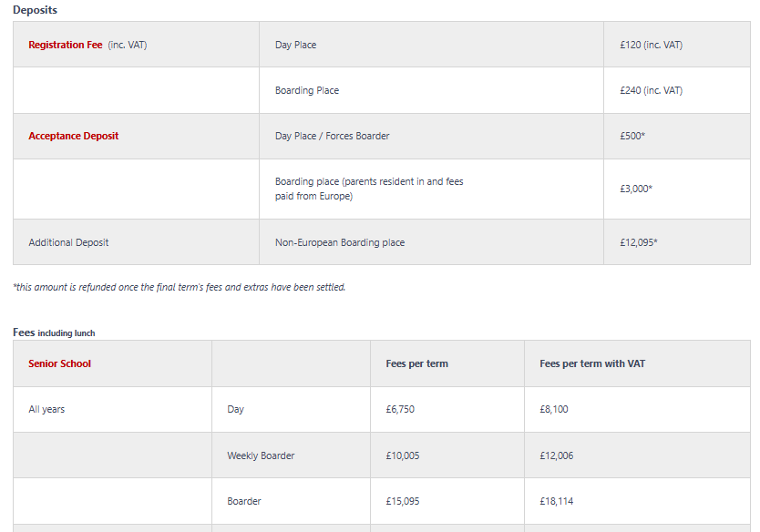Select the £120 (inc. VAT) amount
Viewport: 760px width, 532px height.
[x=651, y=45]
